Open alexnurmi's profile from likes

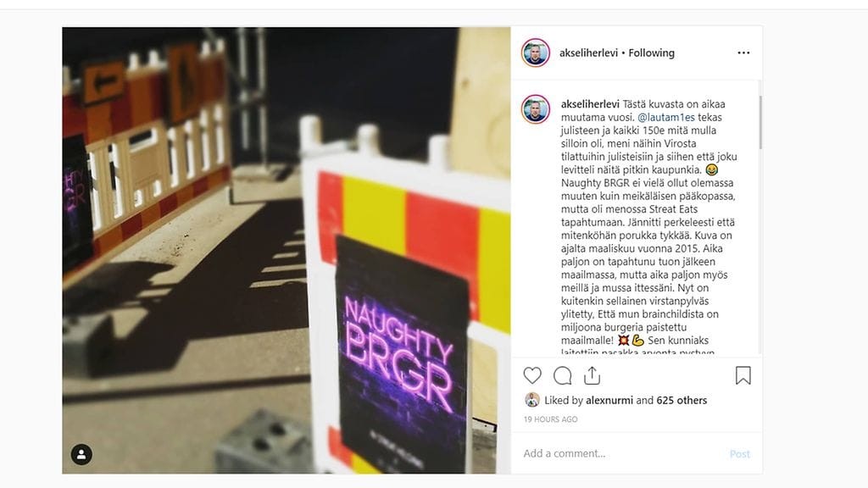click(x=609, y=400)
